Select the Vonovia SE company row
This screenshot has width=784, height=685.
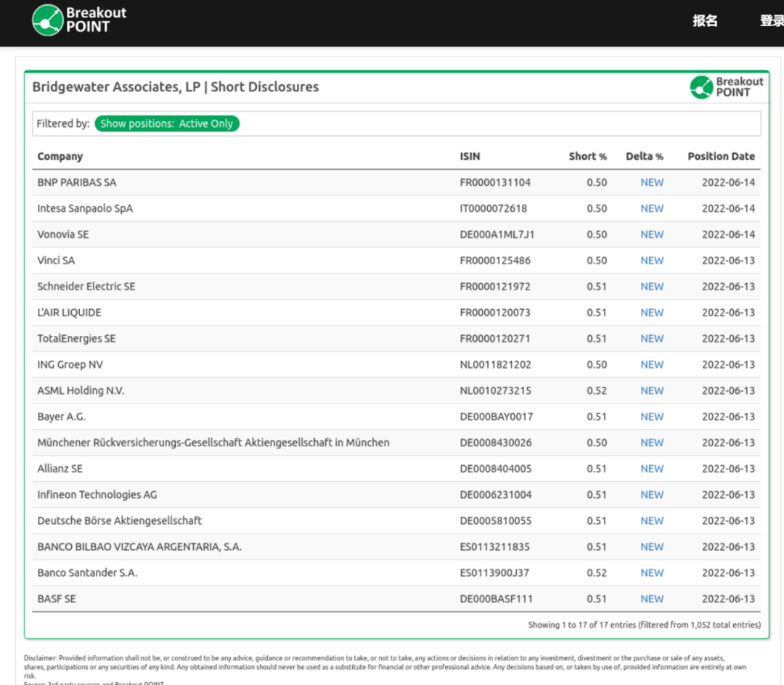[x=63, y=234]
